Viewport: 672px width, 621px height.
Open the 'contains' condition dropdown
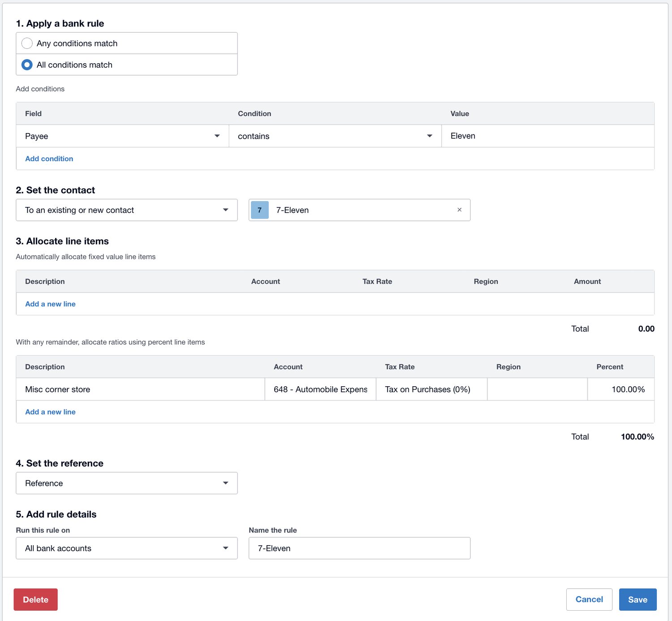click(335, 136)
